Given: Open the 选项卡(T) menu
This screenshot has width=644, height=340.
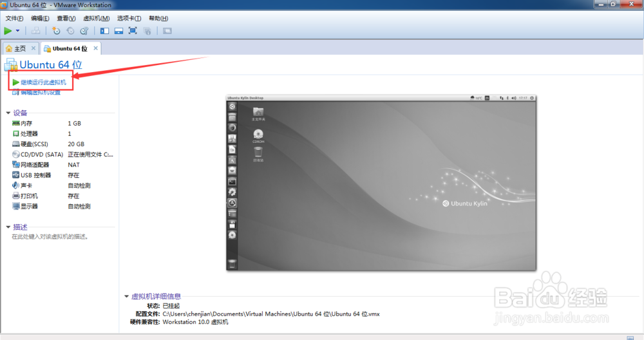Looking at the screenshot, I should (129, 18).
